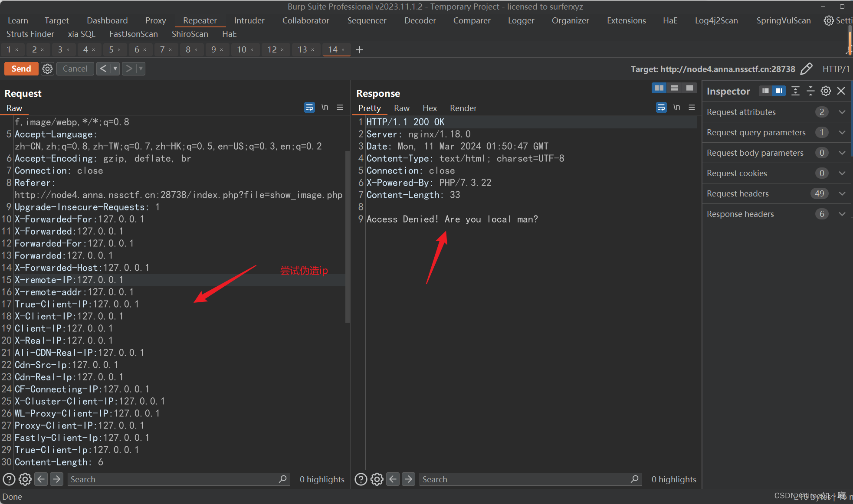Open request search settings gear

pyautogui.click(x=25, y=479)
